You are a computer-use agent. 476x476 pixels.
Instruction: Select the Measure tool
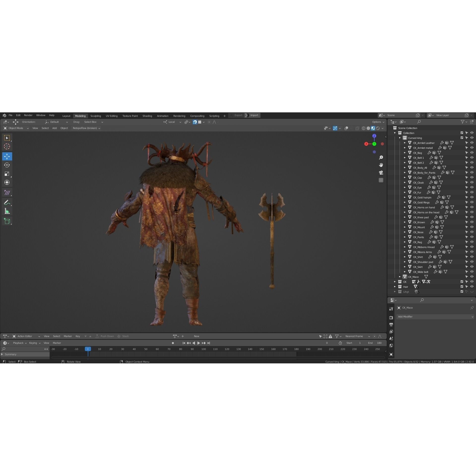tap(7, 211)
